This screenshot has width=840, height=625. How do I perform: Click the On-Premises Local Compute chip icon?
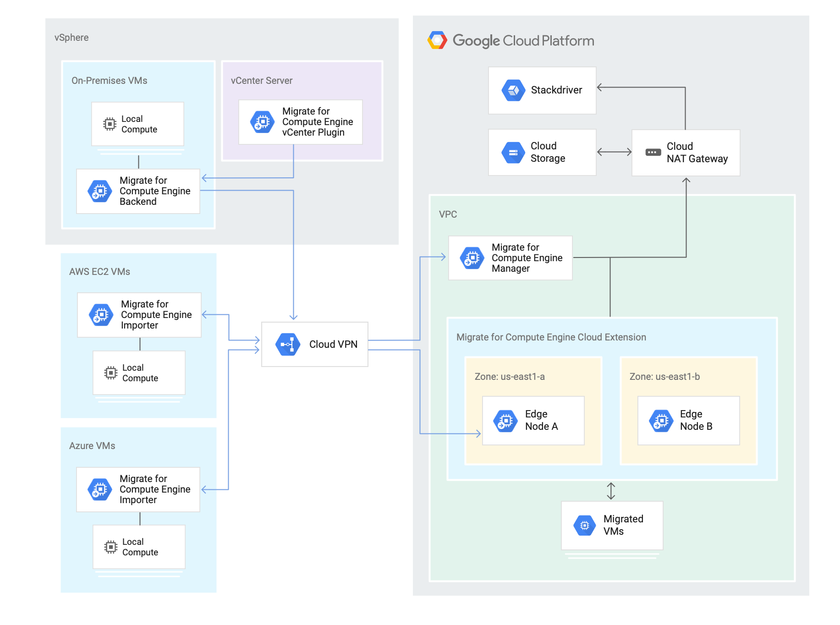[110, 124]
